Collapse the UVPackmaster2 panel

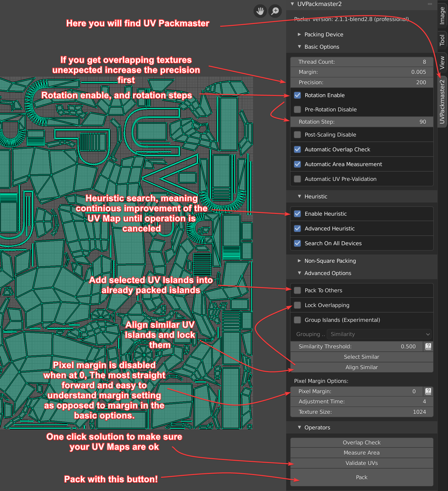click(292, 4)
